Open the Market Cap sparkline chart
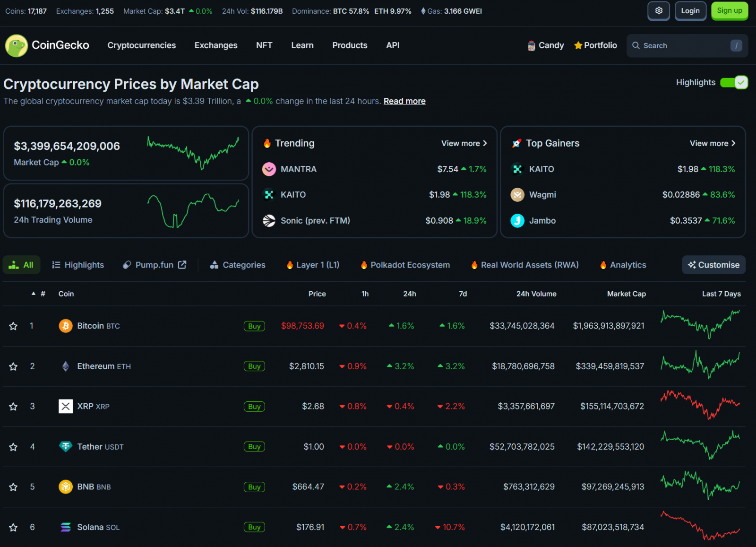 tap(193, 153)
